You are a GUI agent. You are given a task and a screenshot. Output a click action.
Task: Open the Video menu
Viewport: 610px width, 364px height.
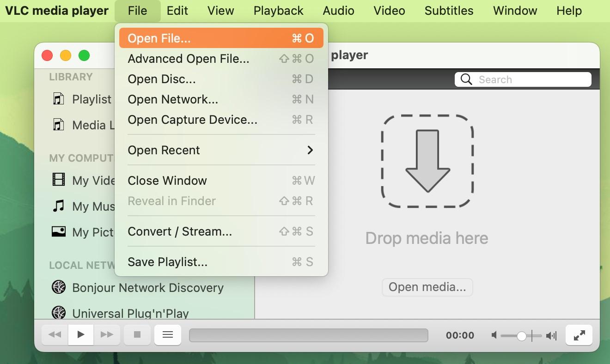click(389, 11)
